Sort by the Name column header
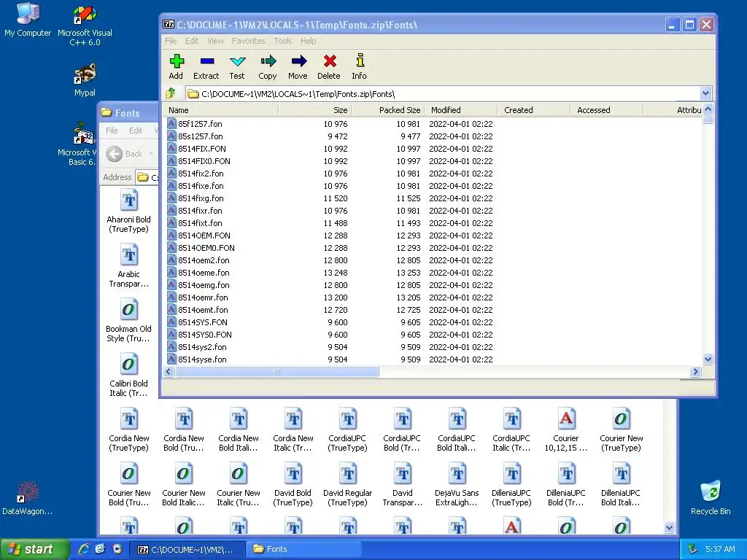The image size is (747, 560). coord(220,110)
